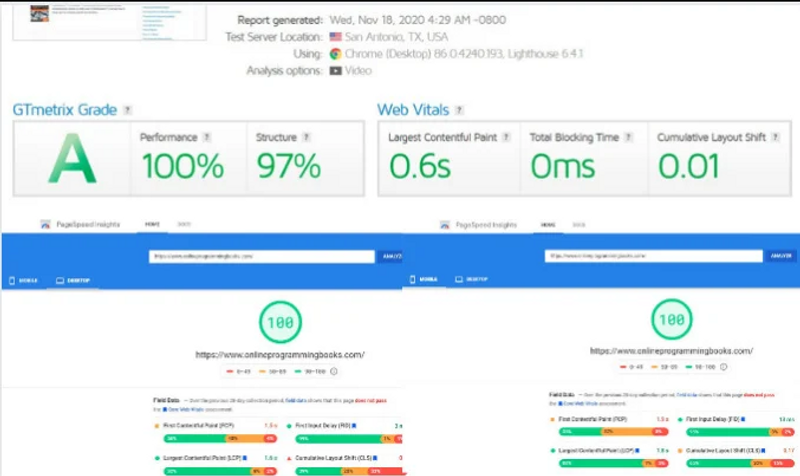This screenshot has height=476, width=800.
Task: Open the help icon beside GTmetrix Grade
Action: (x=128, y=110)
